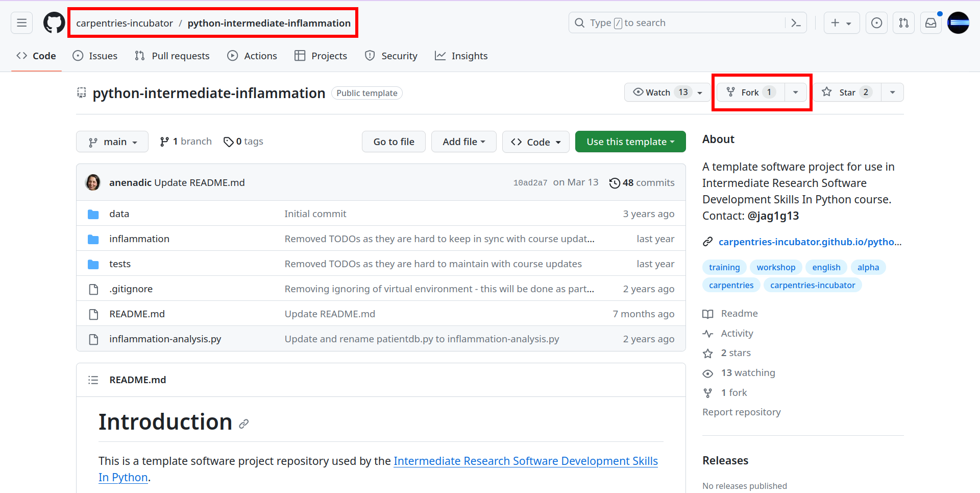Click the Go to file button
The height and width of the screenshot is (493, 980).
(x=394, y=142)
